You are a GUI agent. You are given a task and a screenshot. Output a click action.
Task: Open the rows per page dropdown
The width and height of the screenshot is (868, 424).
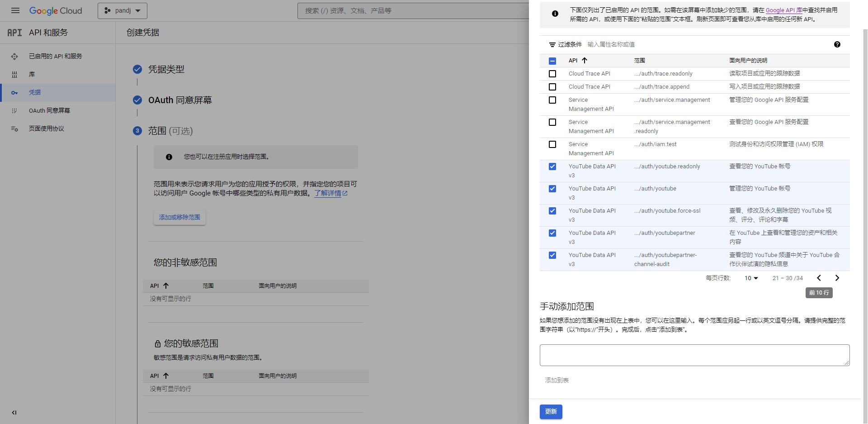(751, 278)
